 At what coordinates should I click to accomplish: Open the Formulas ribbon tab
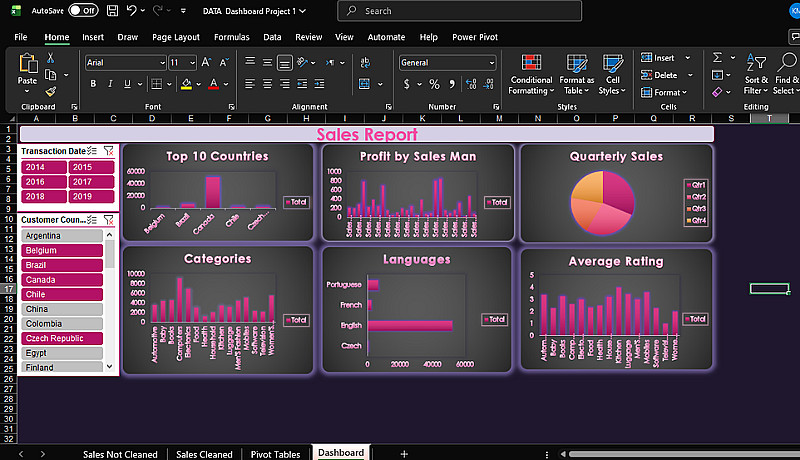click(x=231, y=37)
